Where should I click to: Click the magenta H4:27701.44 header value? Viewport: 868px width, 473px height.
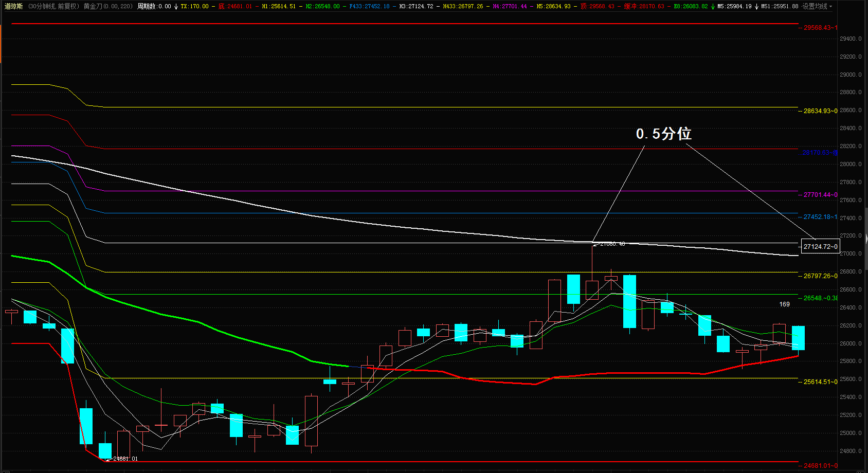[x=510, y=6]
